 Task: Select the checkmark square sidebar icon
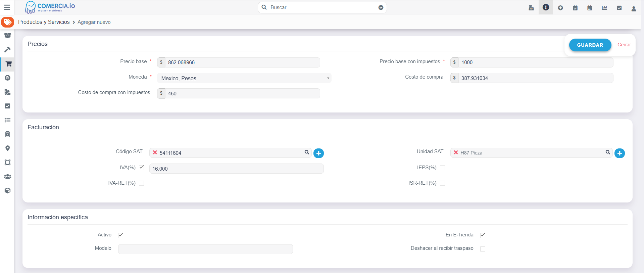pos(7,106)
